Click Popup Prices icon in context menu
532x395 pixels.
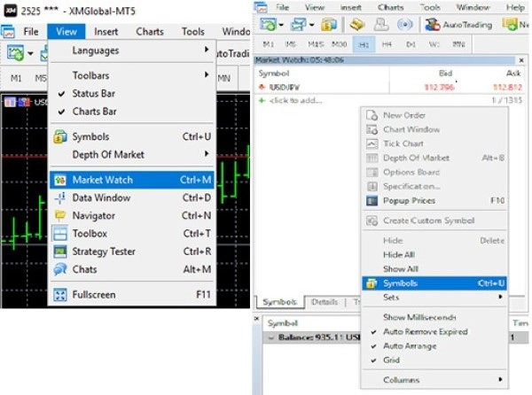click(x=372, y=201)
